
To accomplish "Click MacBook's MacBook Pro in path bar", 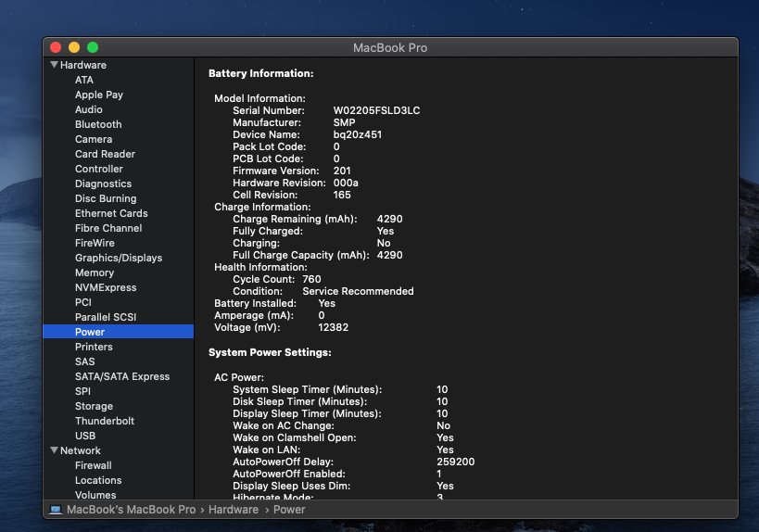I will click(132, 510).
